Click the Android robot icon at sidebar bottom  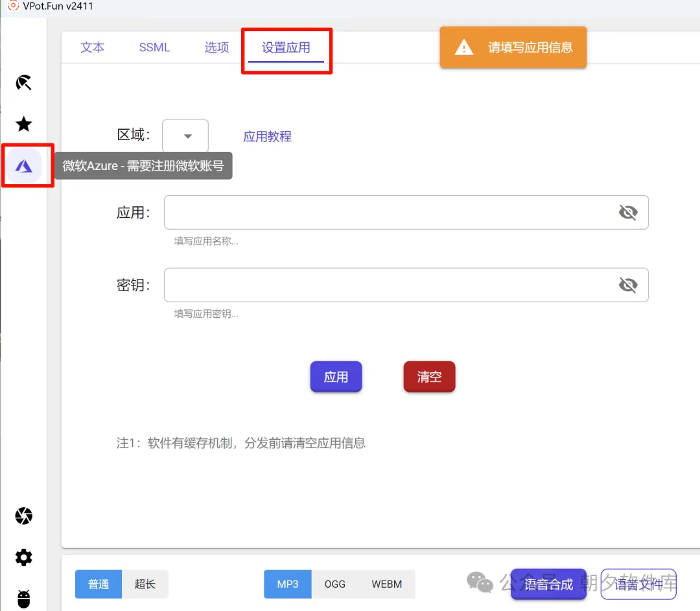[x=23, y=598]
